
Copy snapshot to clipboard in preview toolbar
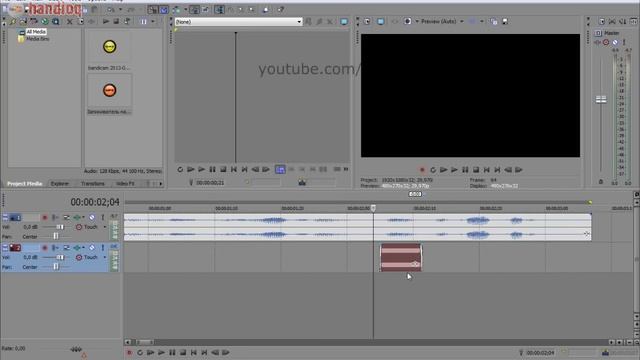coord(494,21)
